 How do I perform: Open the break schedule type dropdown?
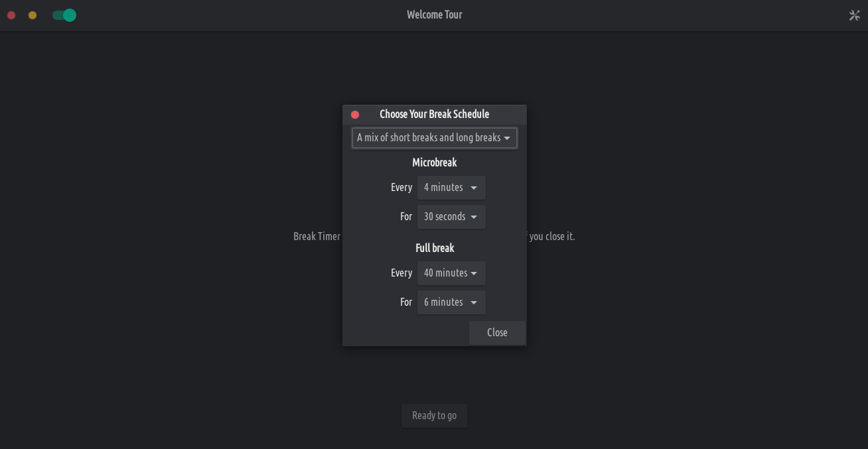coord(434,138)
